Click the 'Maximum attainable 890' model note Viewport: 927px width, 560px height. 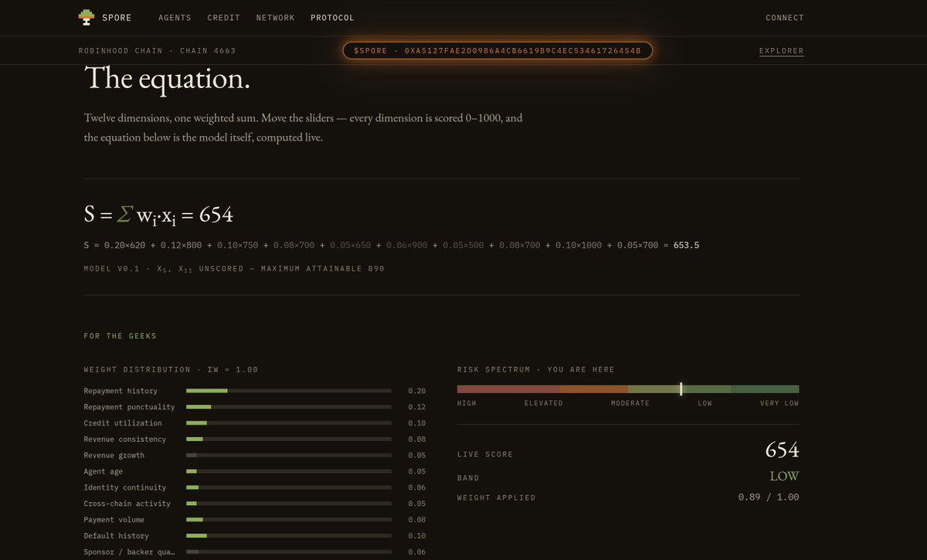point(323,269)
